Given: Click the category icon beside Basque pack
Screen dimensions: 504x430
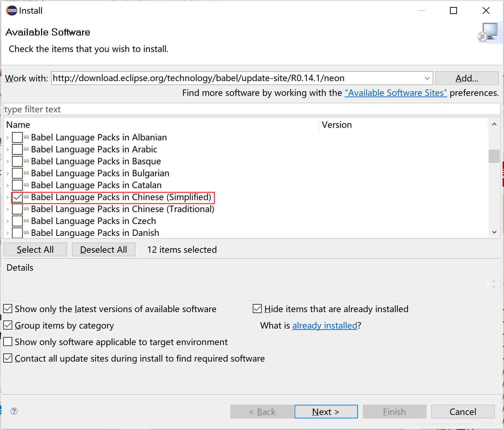Looking at the screenshot, I should 26,161.
